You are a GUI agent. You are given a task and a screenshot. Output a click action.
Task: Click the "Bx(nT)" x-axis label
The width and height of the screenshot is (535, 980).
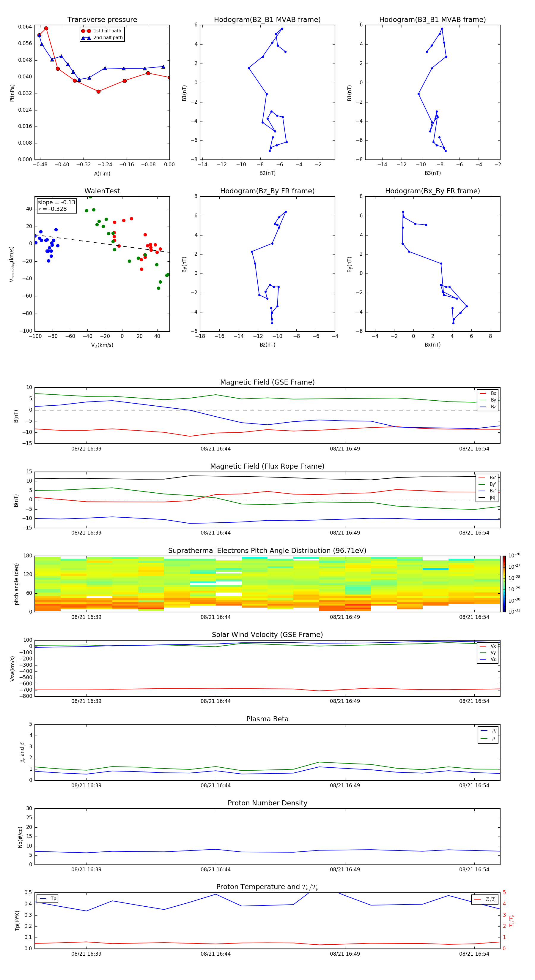432,345
